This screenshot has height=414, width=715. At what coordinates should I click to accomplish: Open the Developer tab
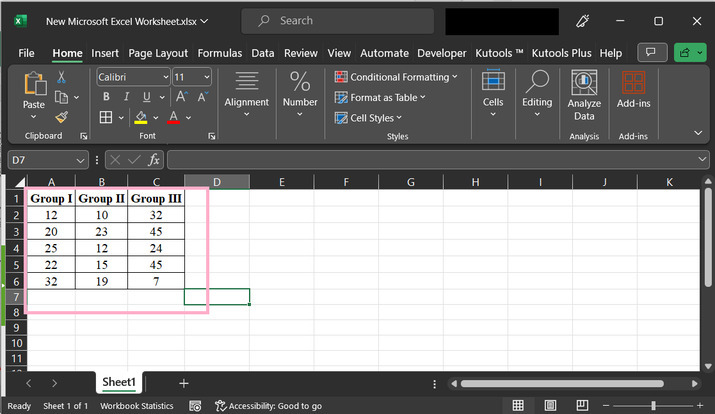[442, 53]
